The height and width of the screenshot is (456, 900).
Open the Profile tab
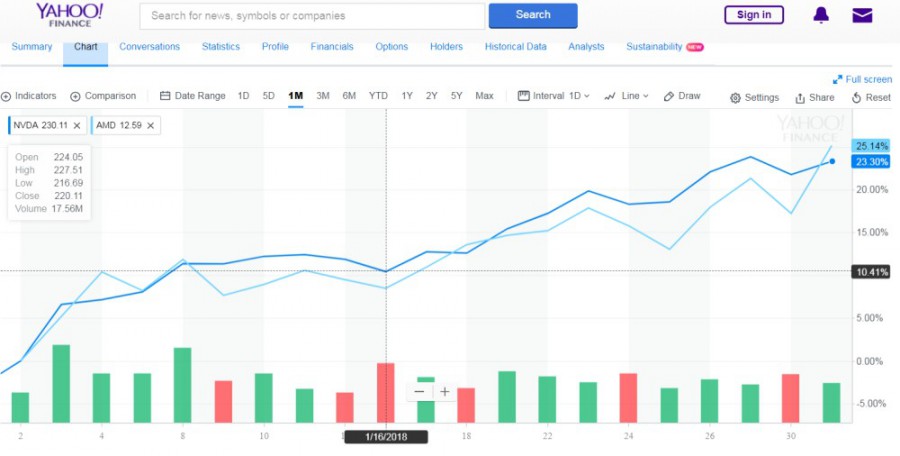pos(275,47)
